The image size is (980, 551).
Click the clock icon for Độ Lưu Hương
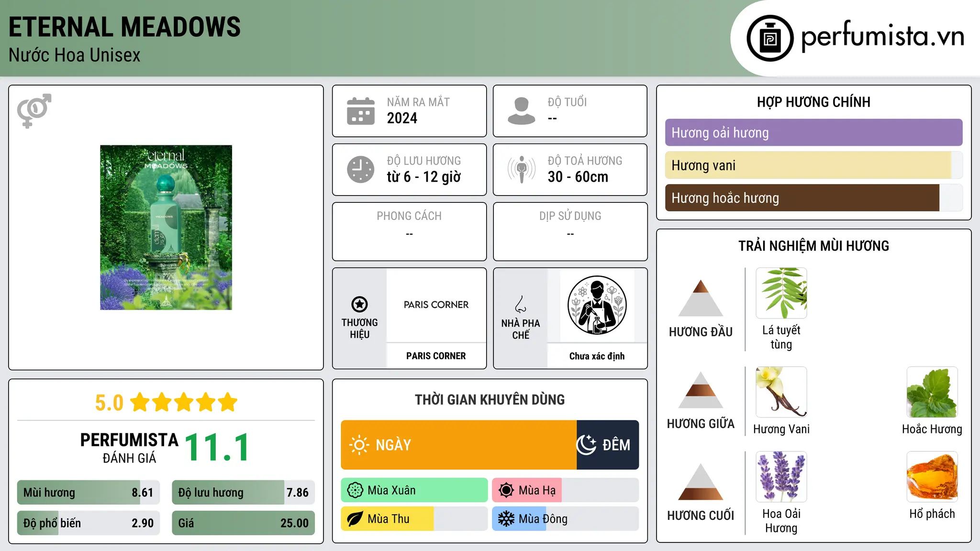click(361, 169)
